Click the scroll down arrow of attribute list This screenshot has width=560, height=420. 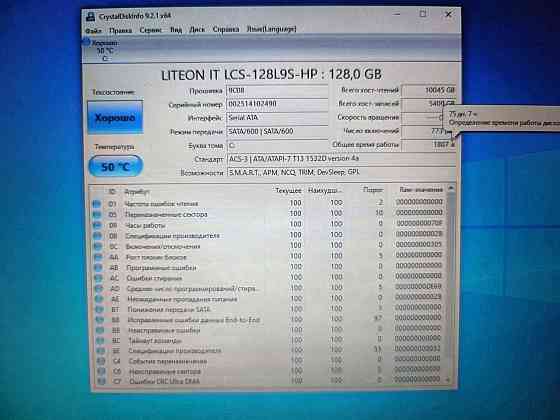click(x=449, y=381)
